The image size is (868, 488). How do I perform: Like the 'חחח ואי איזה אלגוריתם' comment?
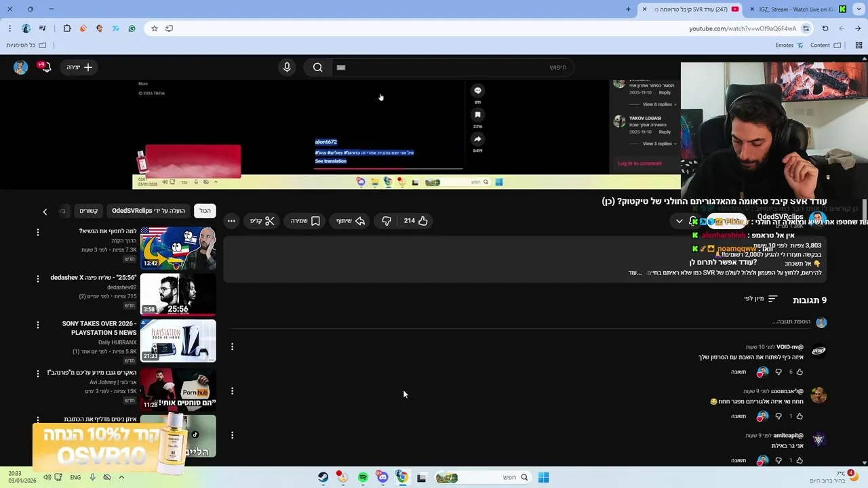(x=800, y=416)
